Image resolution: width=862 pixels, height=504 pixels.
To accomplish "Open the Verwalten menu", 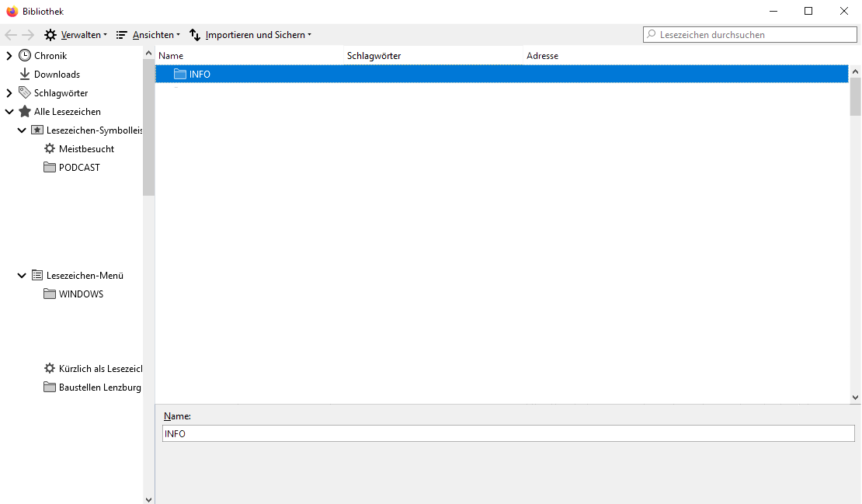I will point(76,35).
